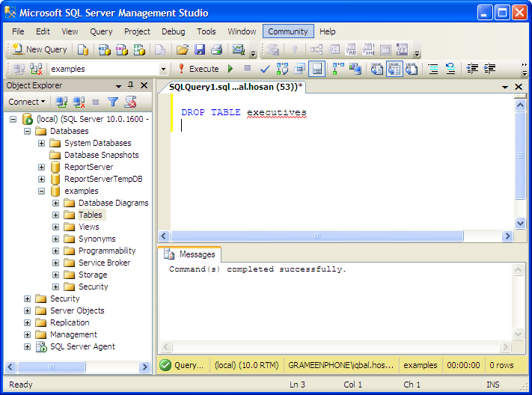Click the Decrease Indent icon
Image resolution: width=532 pixels, height=395 pixels.
pyautogui.click(x=472, y=69)
